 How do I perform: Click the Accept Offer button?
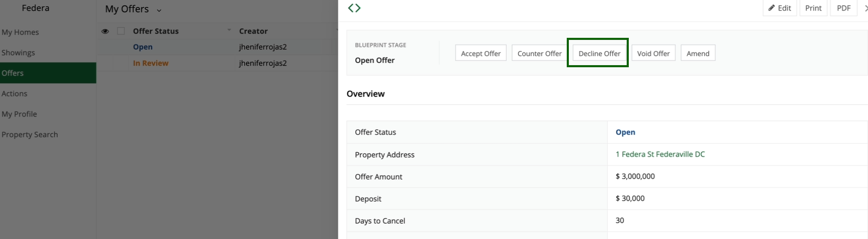[x=481, y=53]
